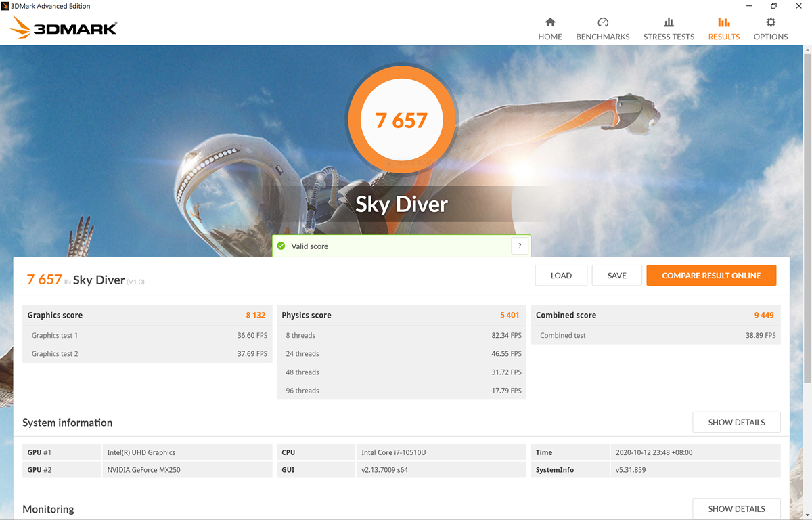Click the Results bar chart icon

click(x=724, y=22)
